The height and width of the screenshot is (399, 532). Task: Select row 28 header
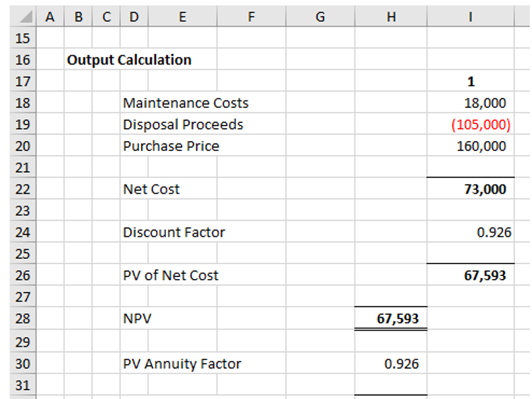coord(23,319)
